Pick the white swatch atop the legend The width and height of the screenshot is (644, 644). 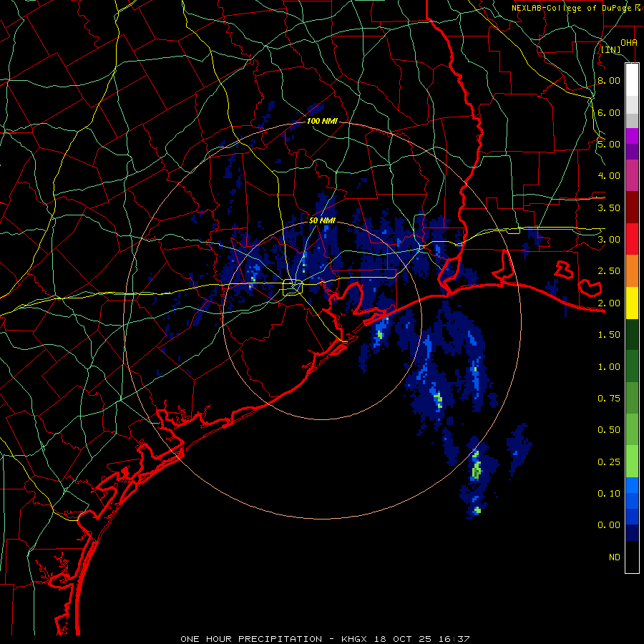(x=632, y=79)
